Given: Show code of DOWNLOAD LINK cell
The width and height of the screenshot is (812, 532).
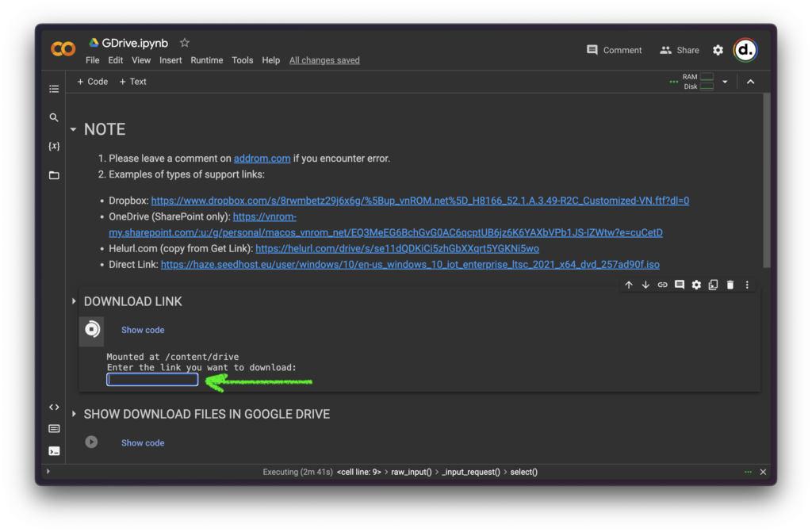Looking at the screenshot, I should (x=143, y=330).
